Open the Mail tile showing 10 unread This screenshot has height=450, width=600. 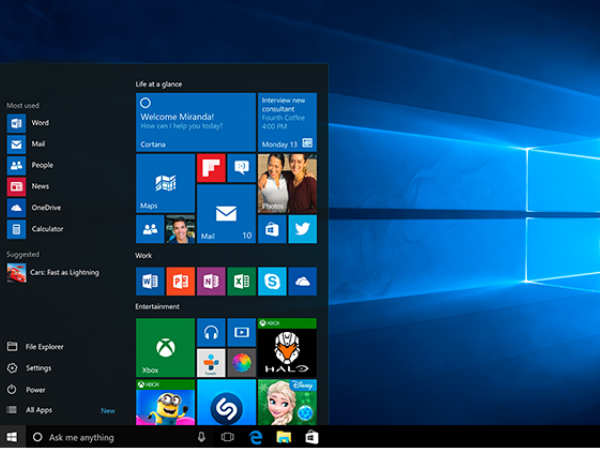click(225, 214)
